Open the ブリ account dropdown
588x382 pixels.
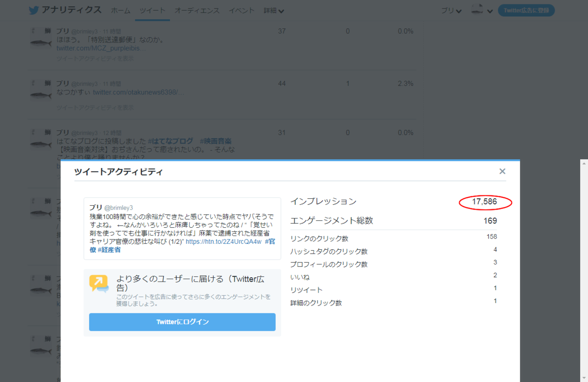(451, 11)
